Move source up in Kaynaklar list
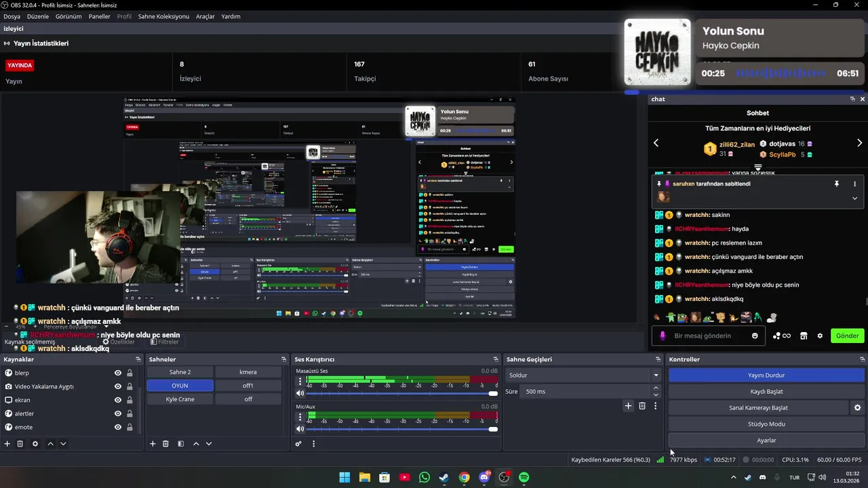868x488 pixels. tap(50, 444)
